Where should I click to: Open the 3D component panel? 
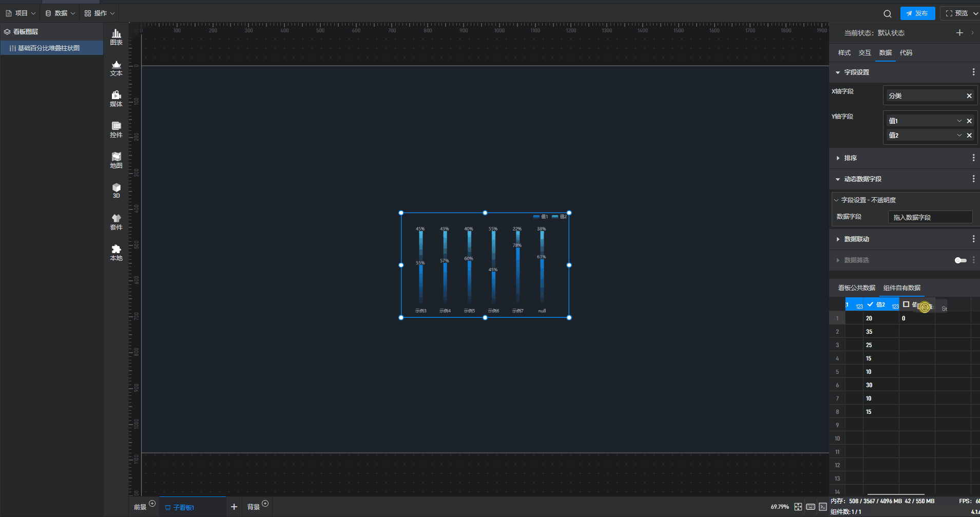pos(117,191)
